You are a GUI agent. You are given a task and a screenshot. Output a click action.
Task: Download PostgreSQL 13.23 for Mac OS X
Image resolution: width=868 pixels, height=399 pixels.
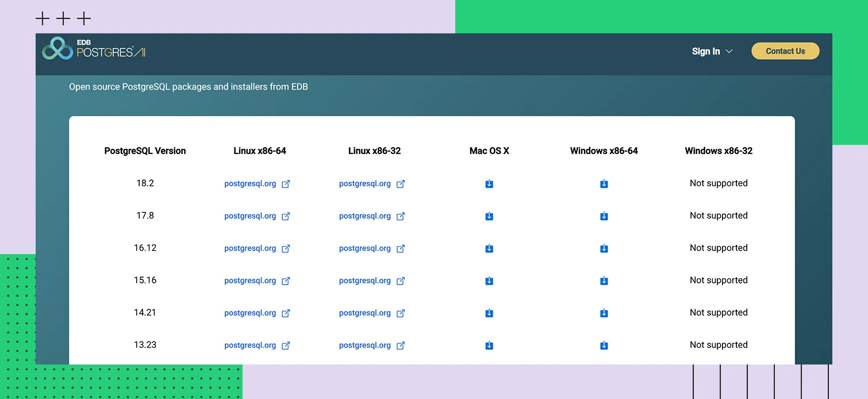(x=489, y=346)
